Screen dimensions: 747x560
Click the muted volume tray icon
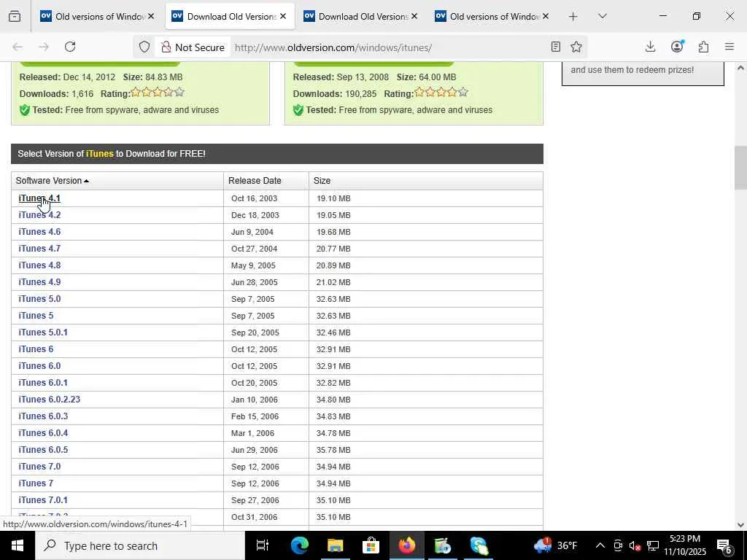click(635, 545)
